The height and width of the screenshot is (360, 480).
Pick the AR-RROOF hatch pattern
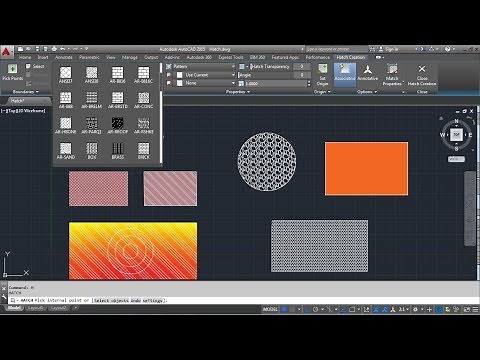click(x=118, y=125)
